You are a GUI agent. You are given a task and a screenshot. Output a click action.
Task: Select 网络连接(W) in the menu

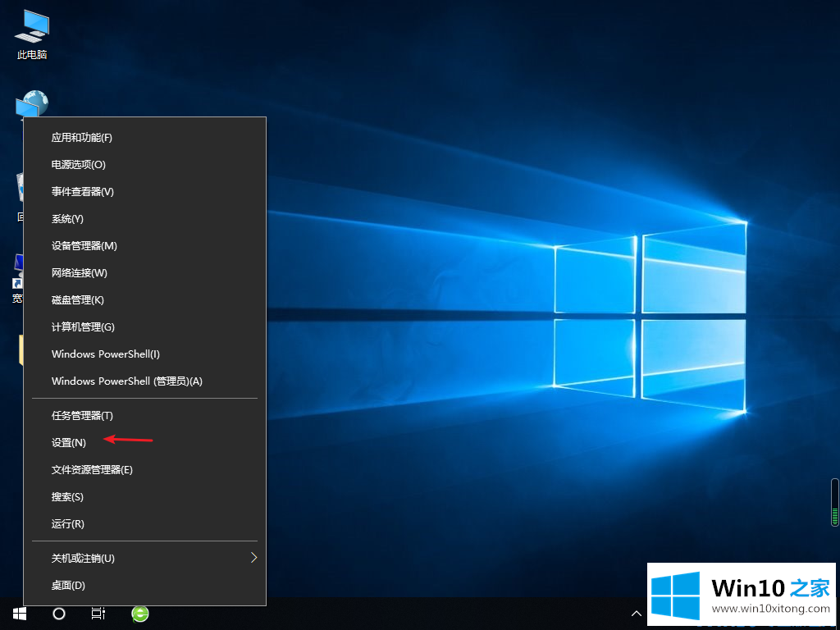click(144, 272)
